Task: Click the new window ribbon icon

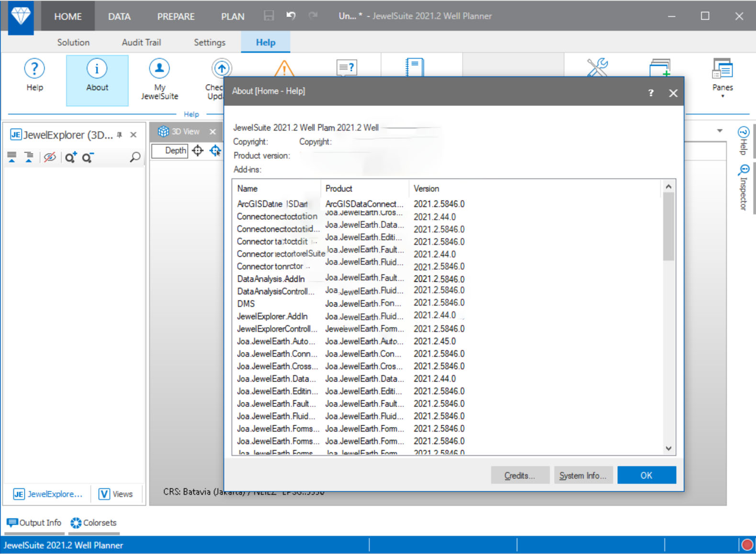Action: click(x=660, y=67)
